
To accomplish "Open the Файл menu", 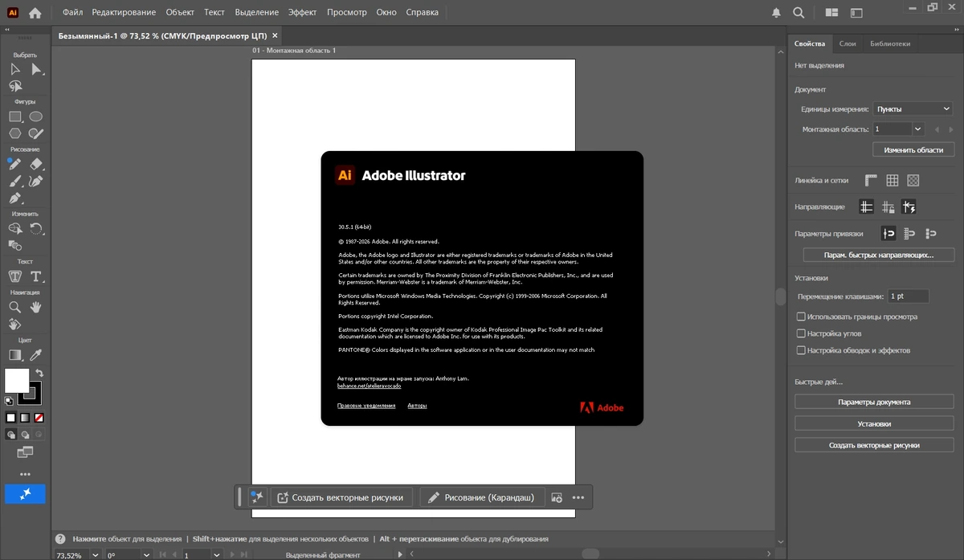I will [72, 13].
